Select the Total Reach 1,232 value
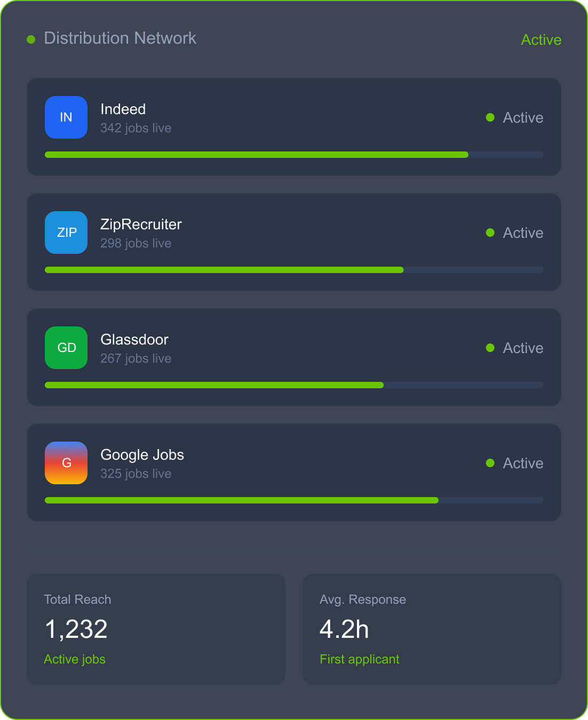588x720 pixels. [76, 629]
